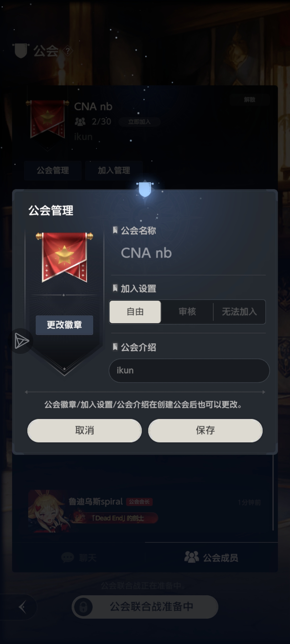Click the 更改徽章 change emblem button
The width and height of the screenshot is (290, 644).
pos(64,325)
